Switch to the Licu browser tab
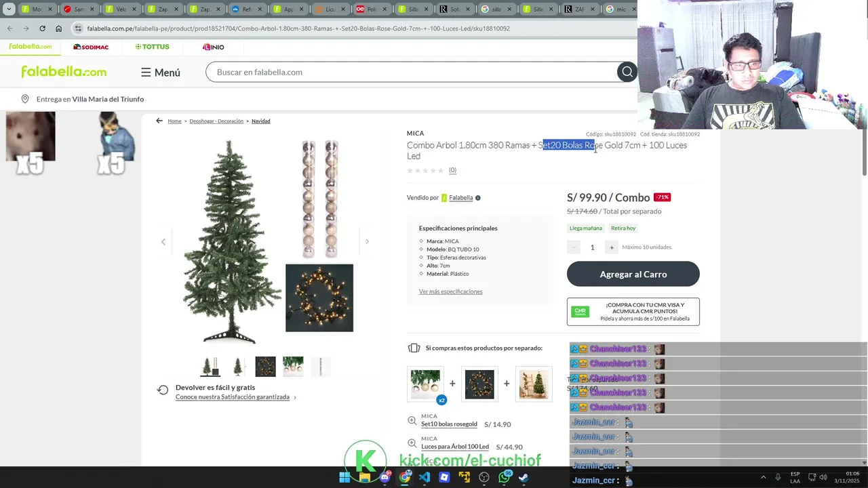Viewport: 868px width, 488px height. coord(330,9)
